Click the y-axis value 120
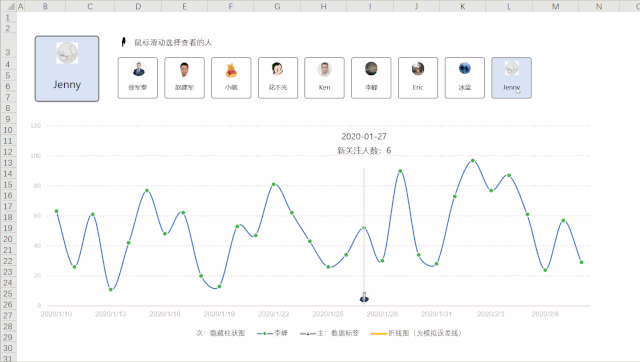The height and width of the screenshot is (362, 640). tap(36, 126)
